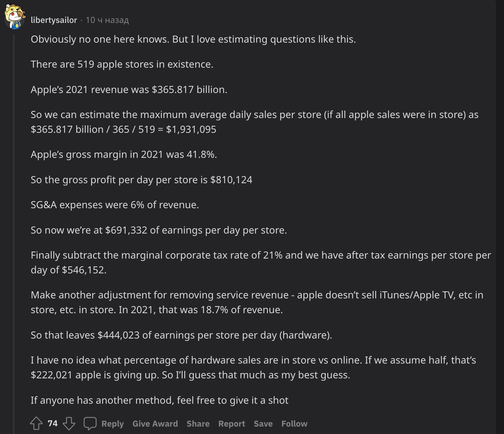The height and width of the screenshot is (434, 504).
Task: Click the SG&A expenses sentence
Action: pos(115,205)
